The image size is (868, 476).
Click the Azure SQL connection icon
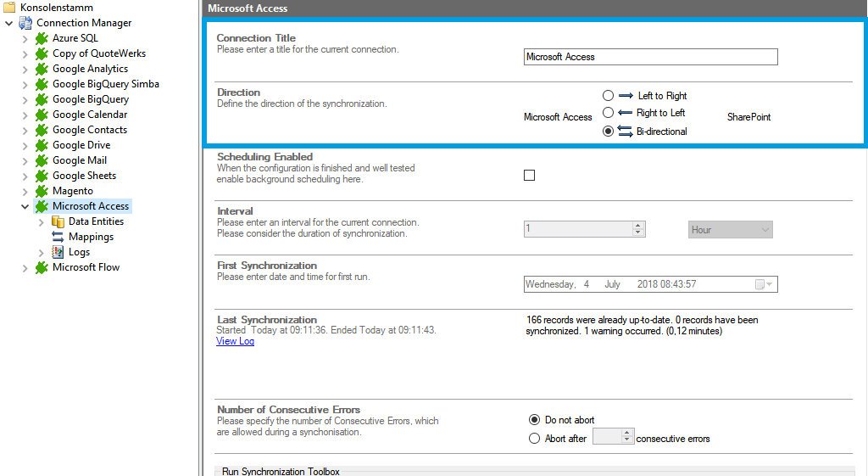pos(41,38)
